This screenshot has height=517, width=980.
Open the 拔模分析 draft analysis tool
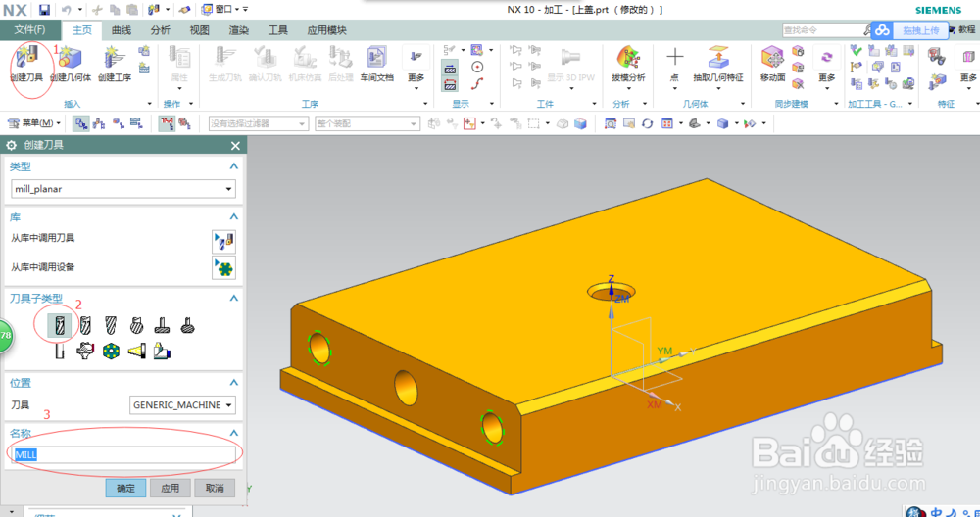pyautogui.click(x=628, y=65)
